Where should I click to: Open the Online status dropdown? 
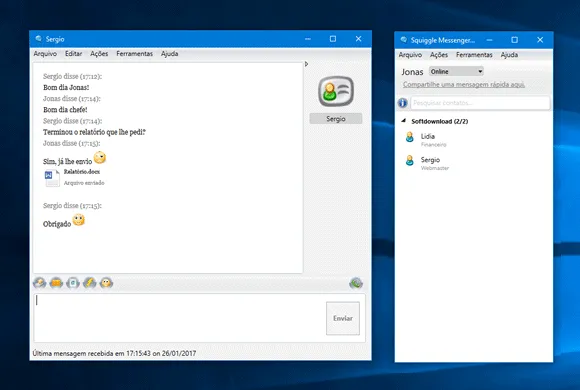coord(456,71)
